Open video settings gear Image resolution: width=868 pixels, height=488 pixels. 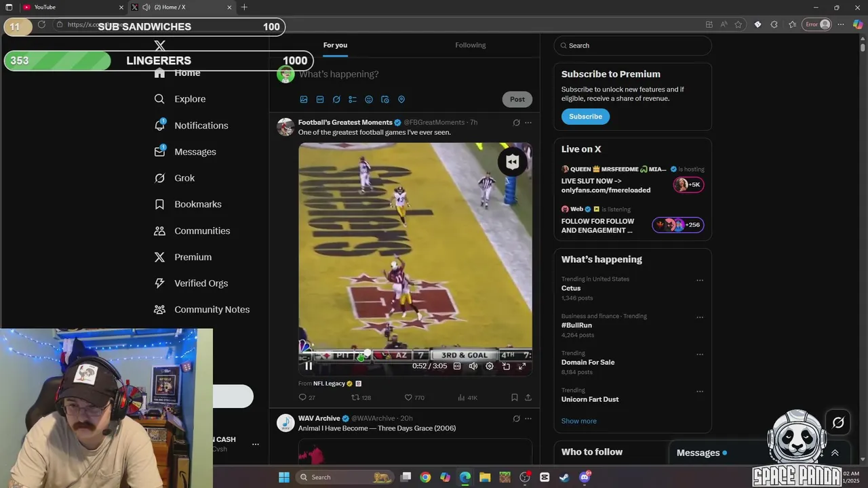pyautogui.click(x=490, y=366)
